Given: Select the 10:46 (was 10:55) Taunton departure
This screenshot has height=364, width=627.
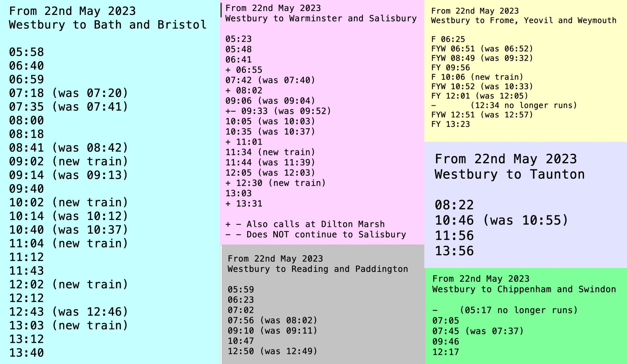Looking at the screenshot, I should (501, 220).
